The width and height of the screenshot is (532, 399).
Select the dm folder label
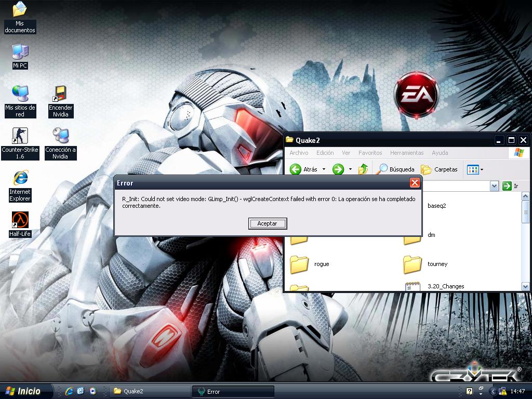click(x=431, y=235)
